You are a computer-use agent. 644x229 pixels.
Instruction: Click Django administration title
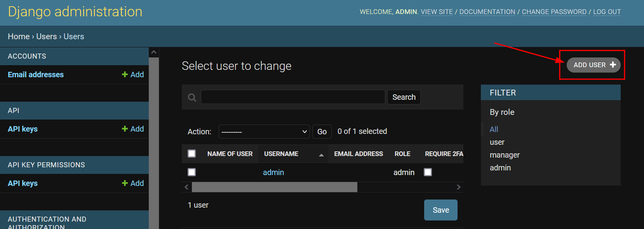[75, 12]
